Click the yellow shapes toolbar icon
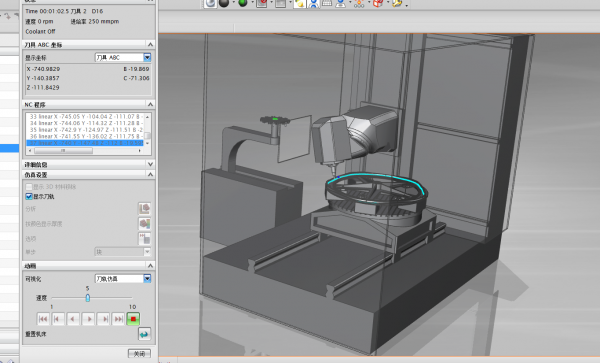The image size is (600, 363). pyautogui.click(x=300, y=3)
